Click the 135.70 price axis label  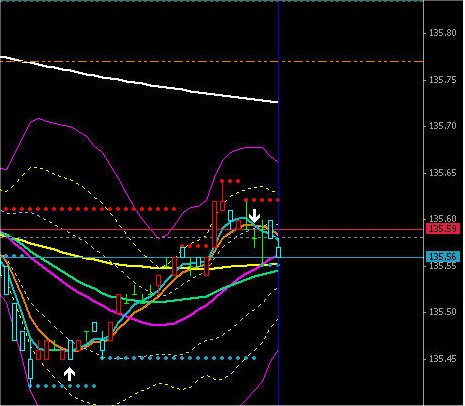pos(442,126)
